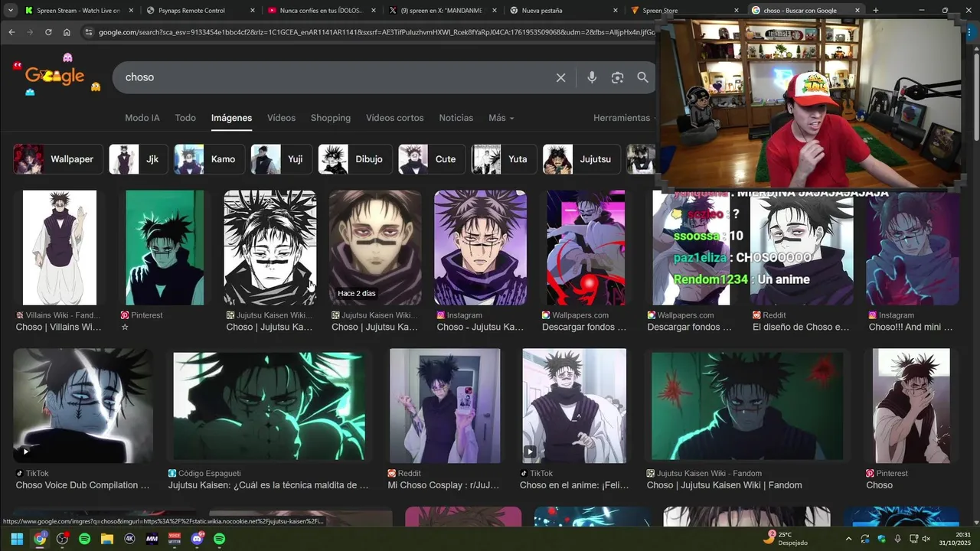Image resolution: width=980 pixels, height=551 pixels.
Task: Open the browser home page icon
Action: click(x=67, y=32)
